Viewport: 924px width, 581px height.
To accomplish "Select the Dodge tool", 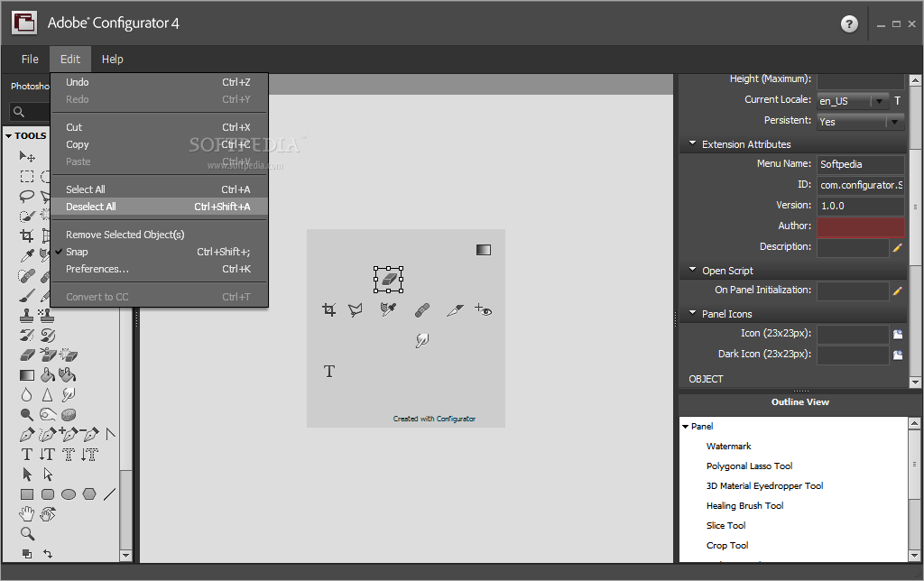I will coord(26,415).
